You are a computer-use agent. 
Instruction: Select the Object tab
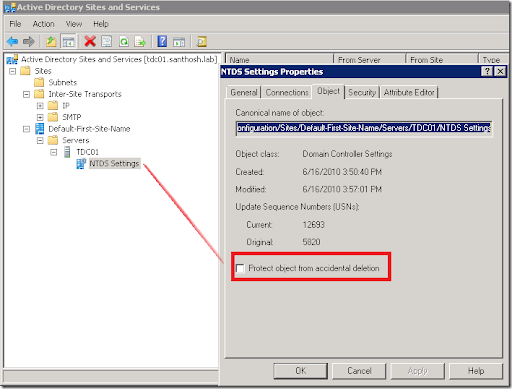328,91
